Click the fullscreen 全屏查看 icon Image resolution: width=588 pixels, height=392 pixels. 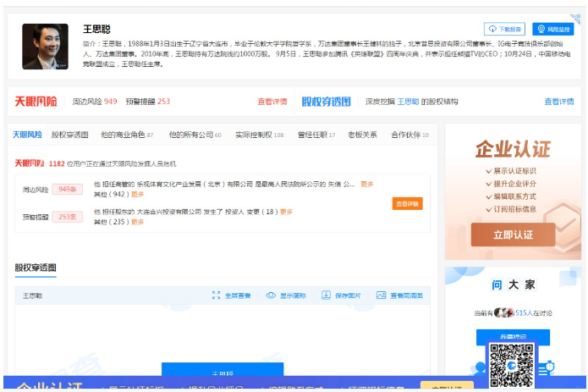[216, 295]
